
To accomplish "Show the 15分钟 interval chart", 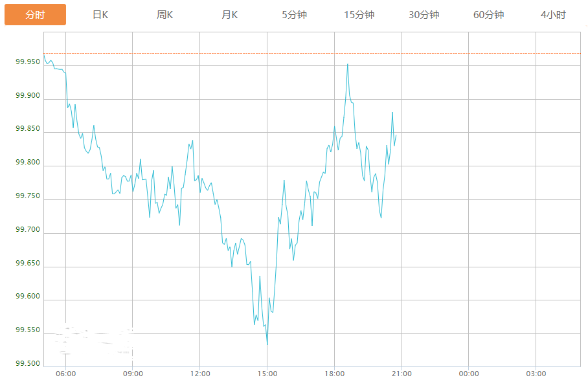I will point(359,15).
